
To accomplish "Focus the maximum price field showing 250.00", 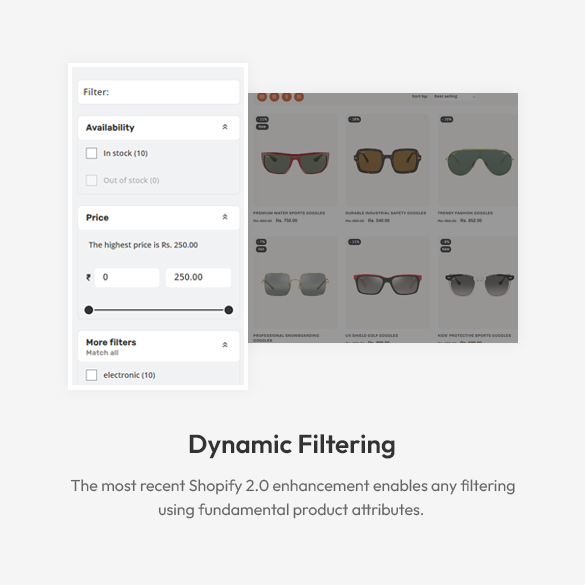I will pyautogui.click(x=198, y=277).
